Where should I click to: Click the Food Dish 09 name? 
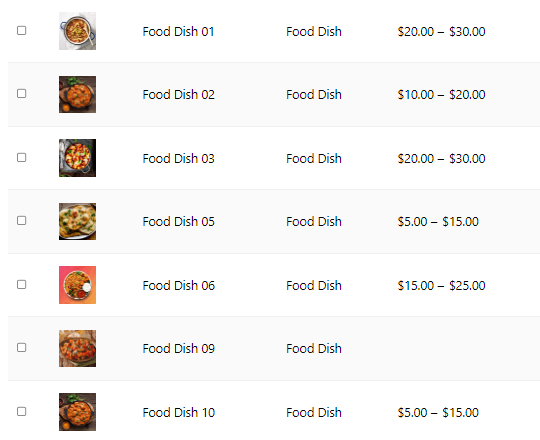[x=179, y=349]
